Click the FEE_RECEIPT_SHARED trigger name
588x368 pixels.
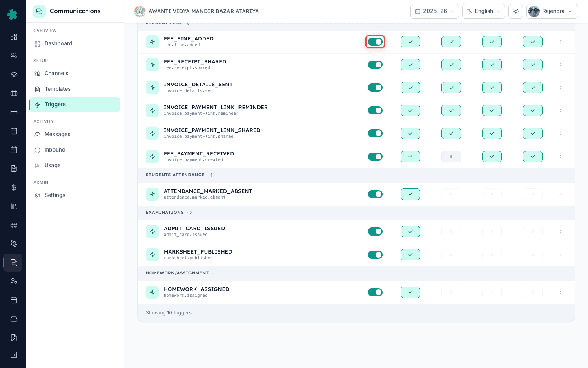click(x=195, y=62)
